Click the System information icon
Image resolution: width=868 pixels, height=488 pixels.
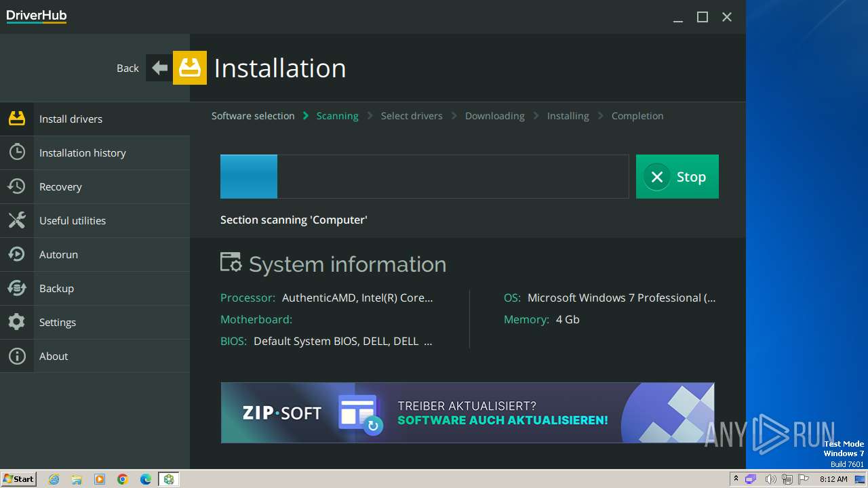click(231, 263)
